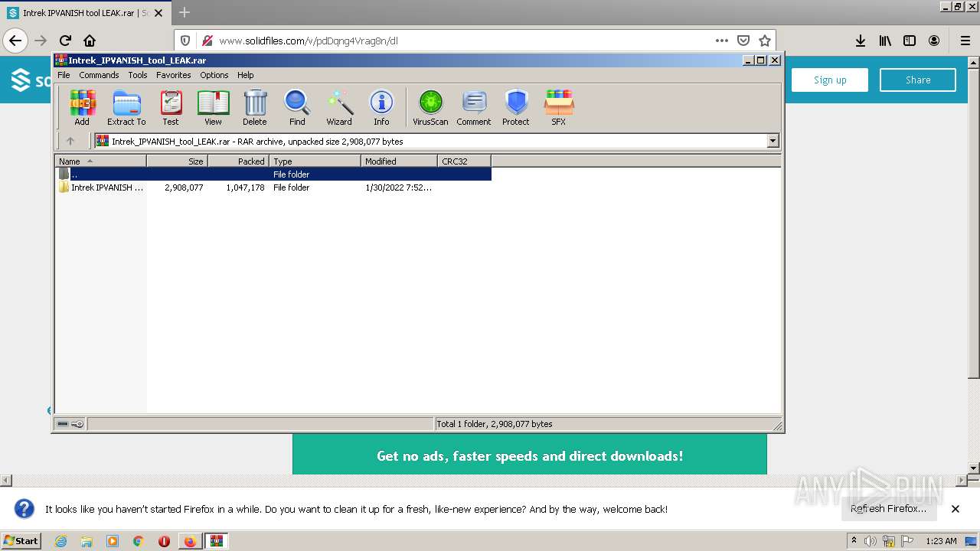This screenshot has height=551, width=980.
Task: Sort by the Size column header
Action: pos(177,161)
